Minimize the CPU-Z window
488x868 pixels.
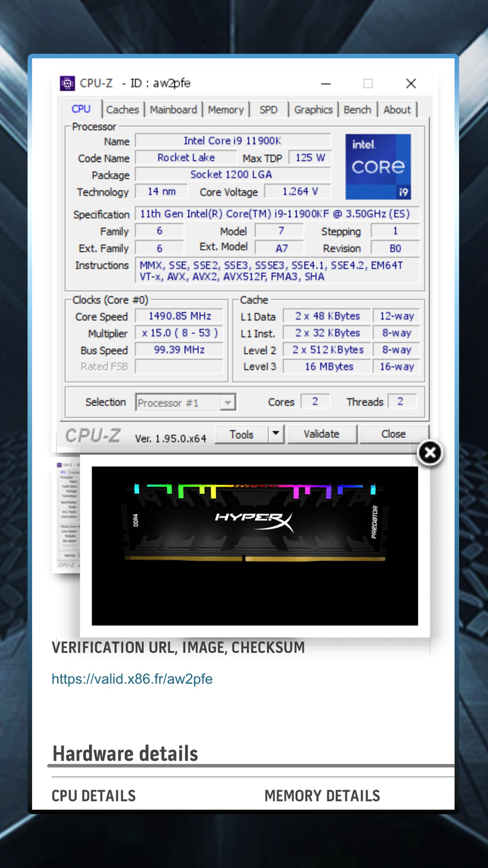click(326, 84)
